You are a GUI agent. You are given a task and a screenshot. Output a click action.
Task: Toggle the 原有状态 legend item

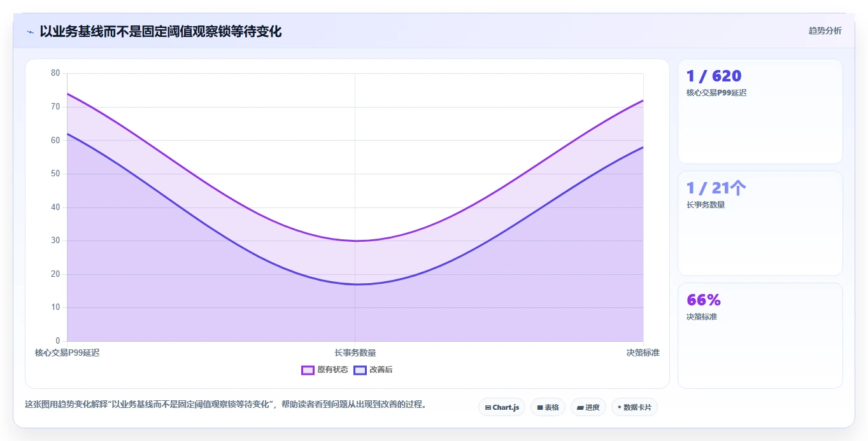[325, 370]
